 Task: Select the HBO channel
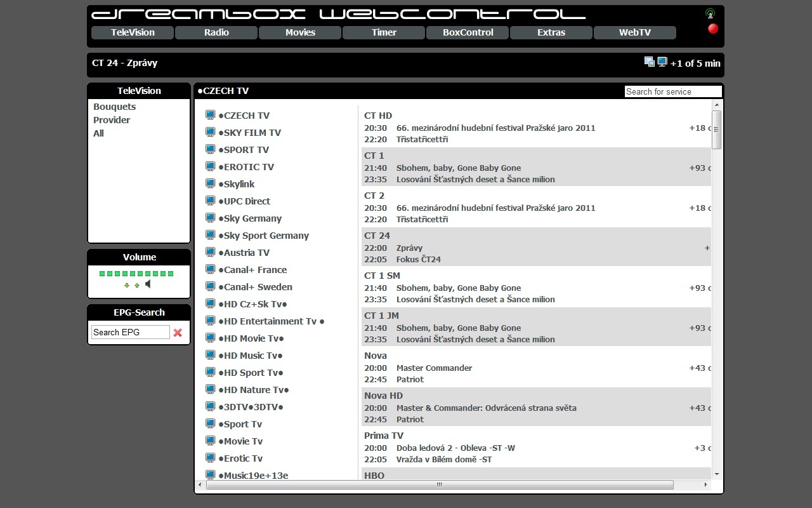click(x=374, y=475)
